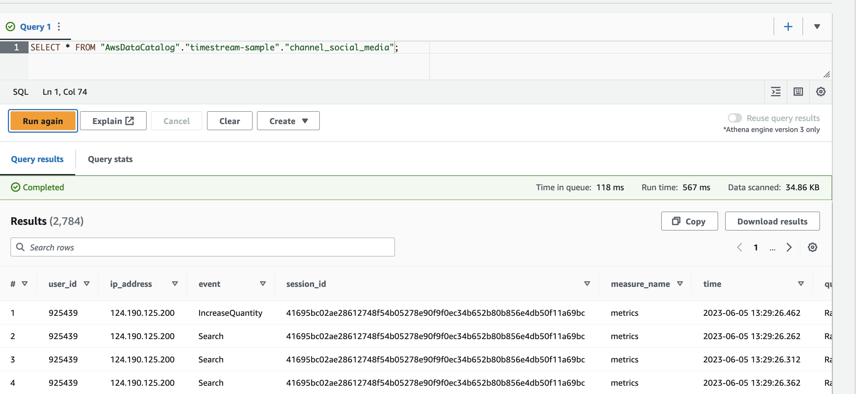
Task: Click time value 2023-06-05 13:29:26.462
Action: (752, 313)
